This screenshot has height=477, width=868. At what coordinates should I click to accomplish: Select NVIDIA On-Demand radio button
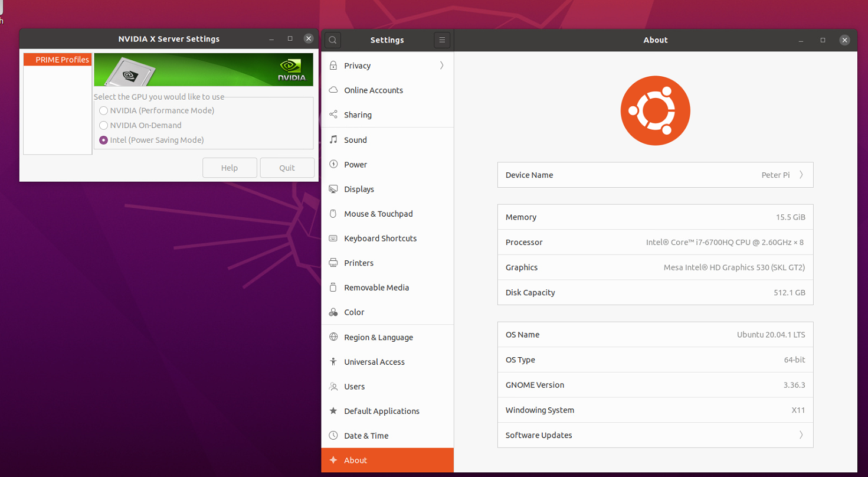104,125
